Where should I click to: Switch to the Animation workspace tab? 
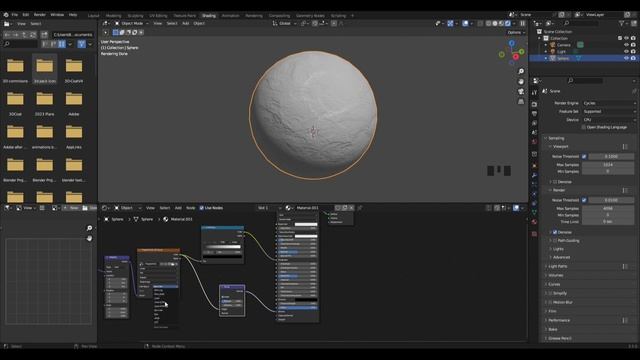(x=230, y=16)
